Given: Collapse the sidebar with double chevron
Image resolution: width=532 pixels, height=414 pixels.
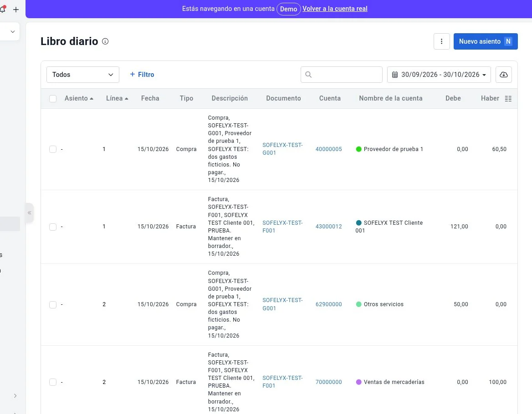Looking at the screenshot, I should 30,213.
